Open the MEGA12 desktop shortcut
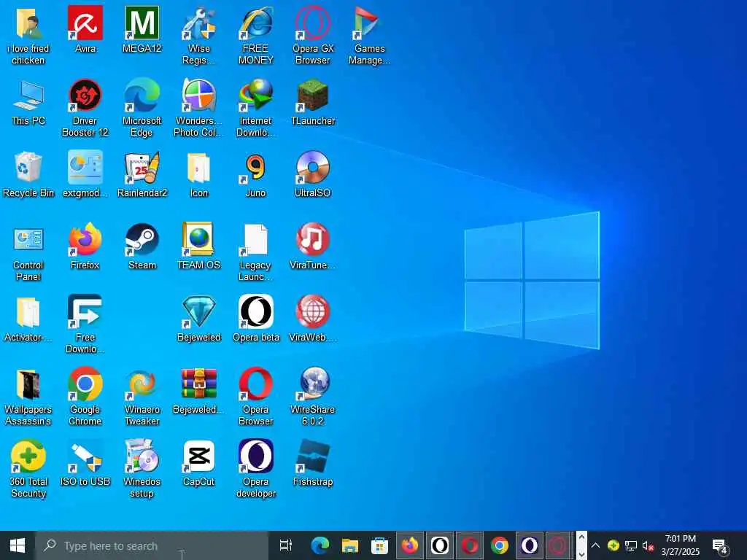Viewport: 747px width, 560px height. [x=142, y=29]
